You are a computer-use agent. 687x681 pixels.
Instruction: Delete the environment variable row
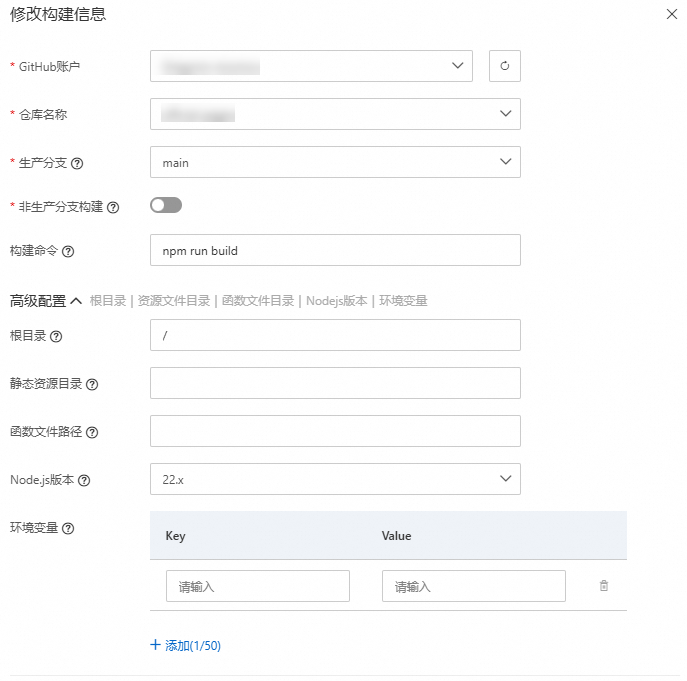pos(604,586)
